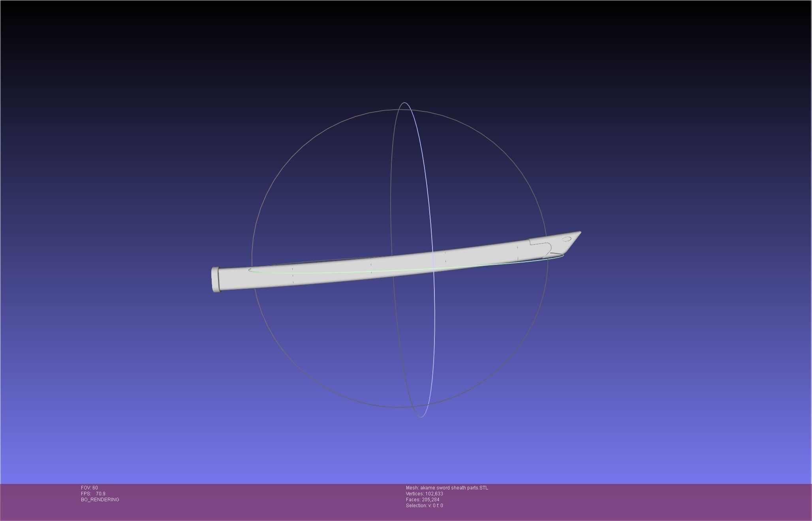Click the sheath's end cap collar
Screen dimensions: 812x521
[x=215, y=280]
